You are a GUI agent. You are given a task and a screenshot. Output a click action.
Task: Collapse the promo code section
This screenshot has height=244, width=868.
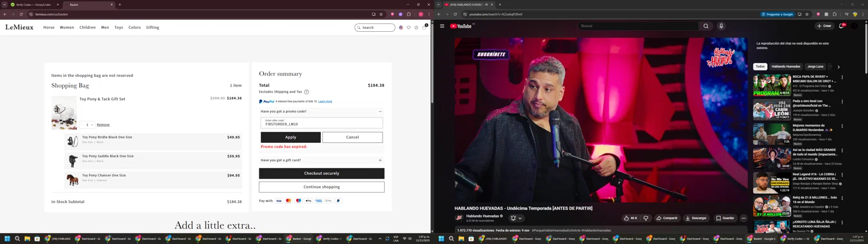click(x=380, y=112)
